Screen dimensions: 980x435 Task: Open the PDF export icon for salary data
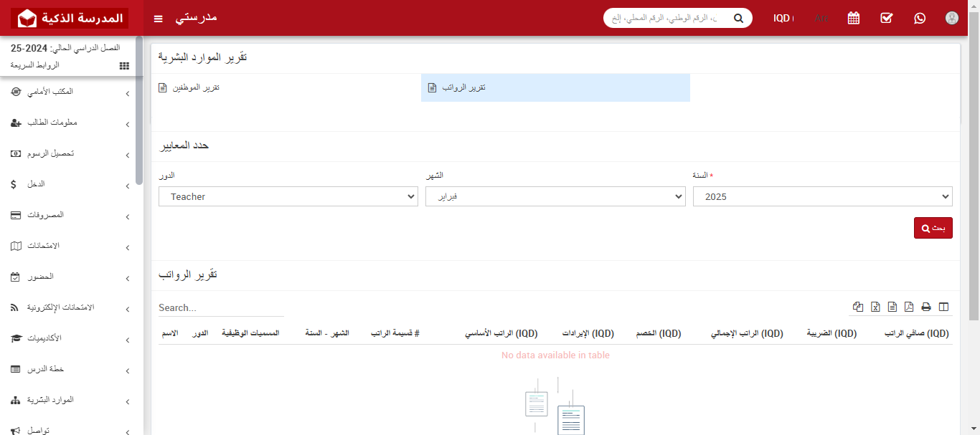(x=909, y=307)
